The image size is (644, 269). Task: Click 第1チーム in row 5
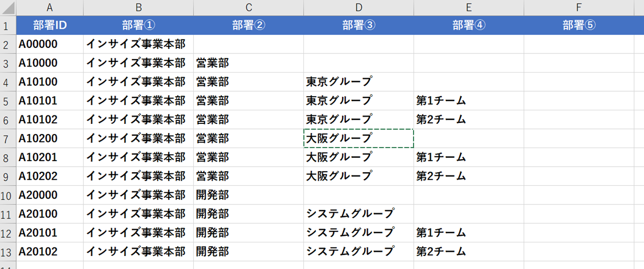[x=469, y=101]
